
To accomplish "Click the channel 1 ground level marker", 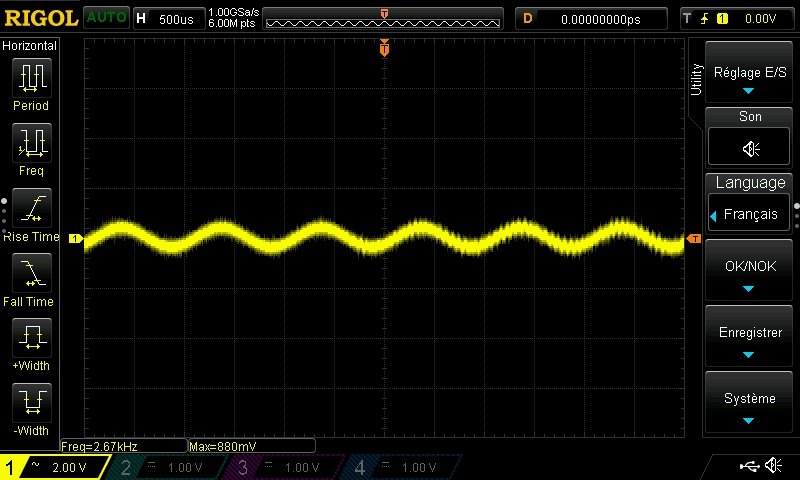I will pos(76,238).
